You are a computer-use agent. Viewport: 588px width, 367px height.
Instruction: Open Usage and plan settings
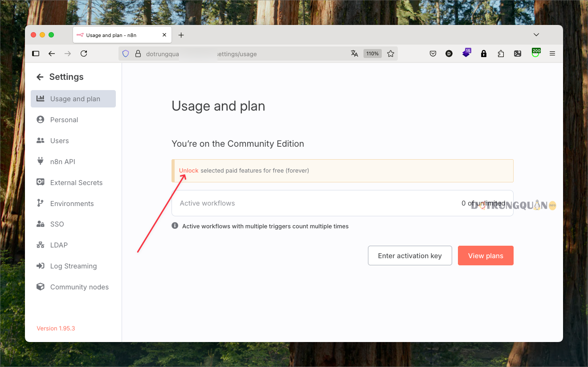coord(73,99)
